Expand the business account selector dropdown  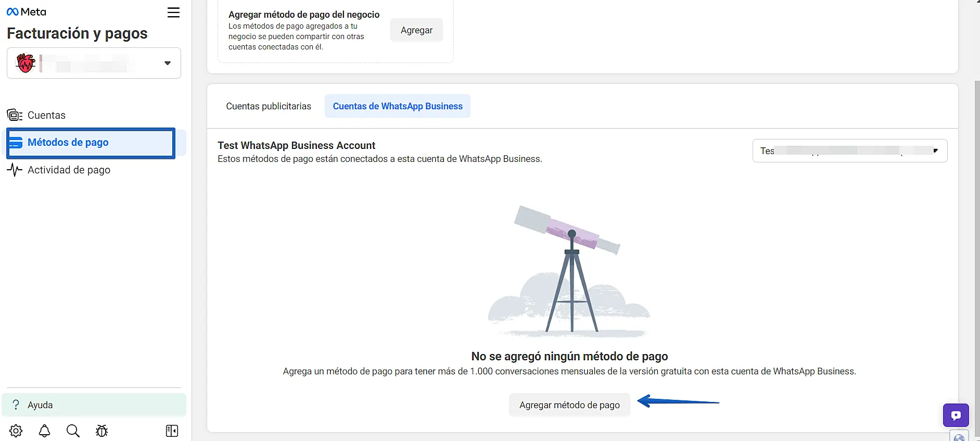[167, 63]
